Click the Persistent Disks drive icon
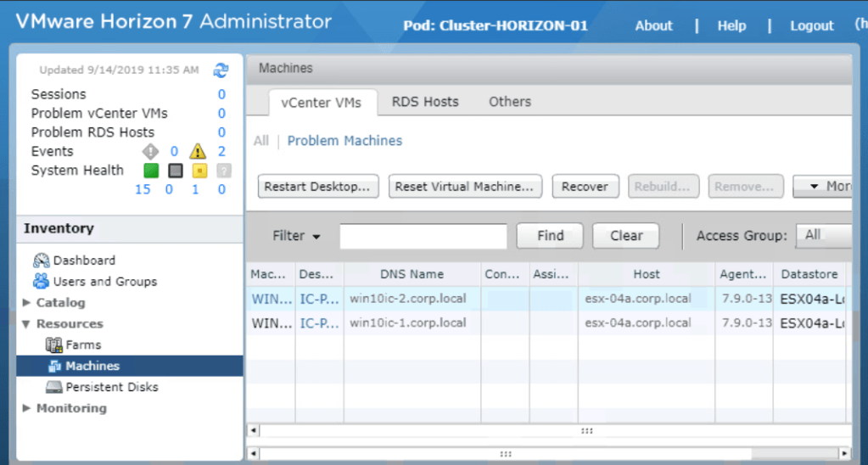The image size is (868, 465). pos(54,388)
